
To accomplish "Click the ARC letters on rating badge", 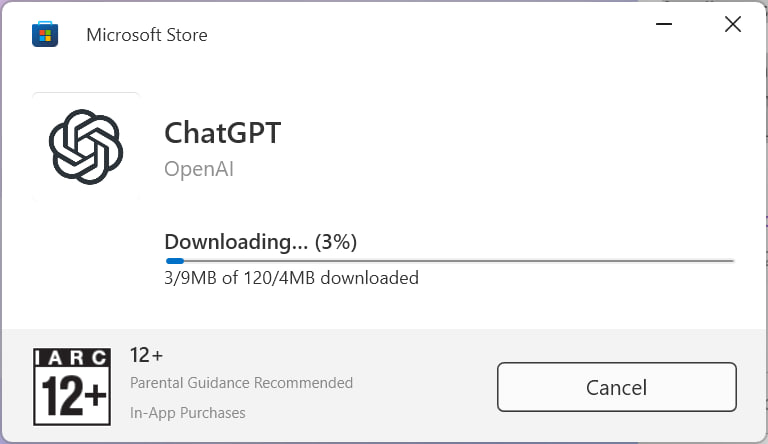I will click(77, 358).
